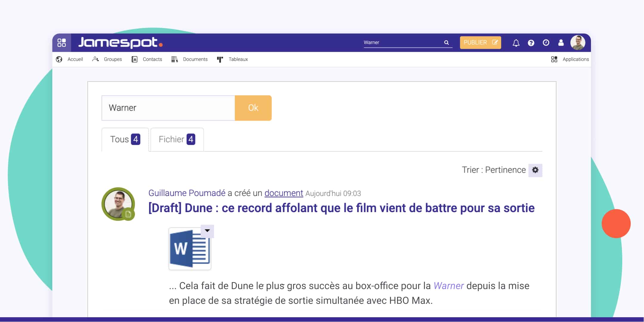This screenshot has height=322, width=644.
Task: Focus the main Warner search input
Action: 168,108
